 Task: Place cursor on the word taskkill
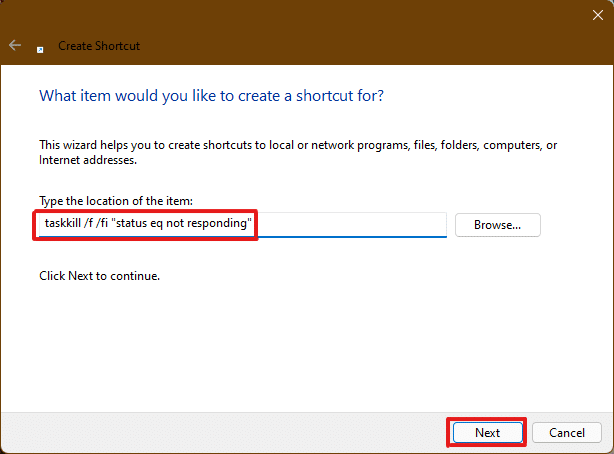coord(63,223)
